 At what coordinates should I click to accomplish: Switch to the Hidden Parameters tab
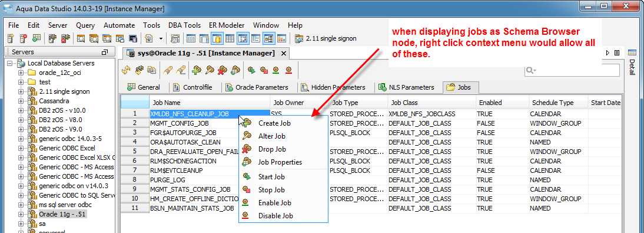333,87
